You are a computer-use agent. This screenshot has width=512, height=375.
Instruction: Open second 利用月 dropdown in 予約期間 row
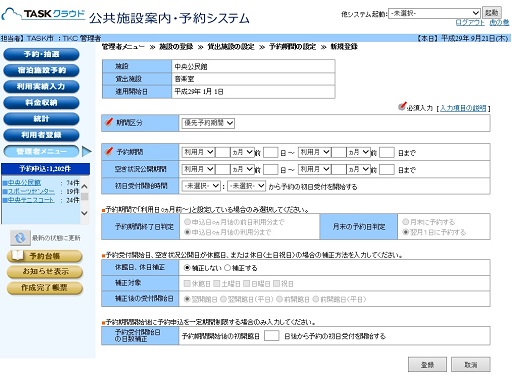314,152
